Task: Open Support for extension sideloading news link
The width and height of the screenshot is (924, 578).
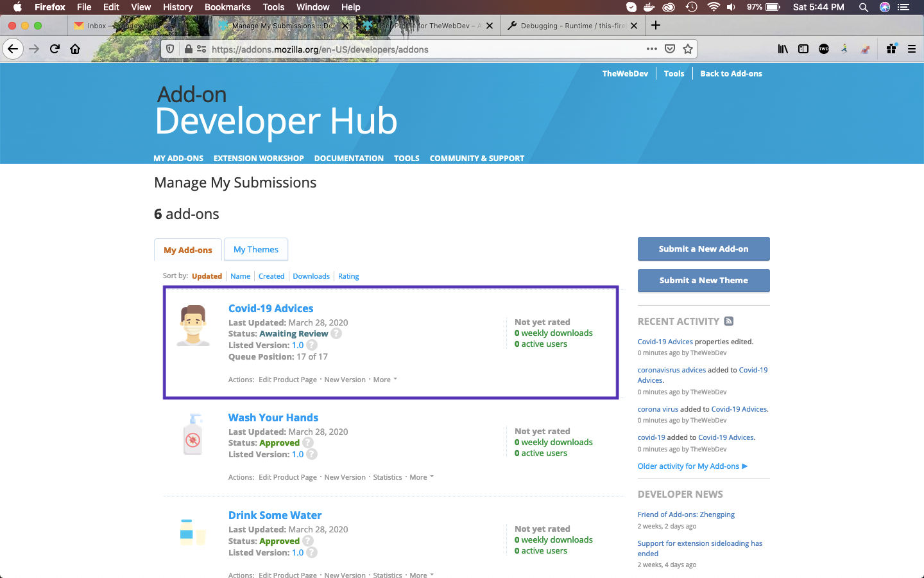Action: (x=699, y=548)
